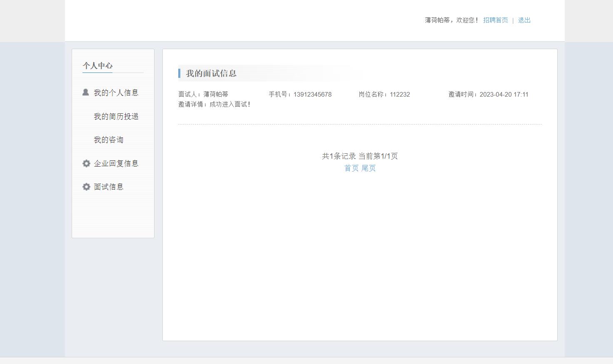The height and width of the screenshot is (364, 613).
Task: Go to 尾页 pagination link
Action: [x=369, y=168]
